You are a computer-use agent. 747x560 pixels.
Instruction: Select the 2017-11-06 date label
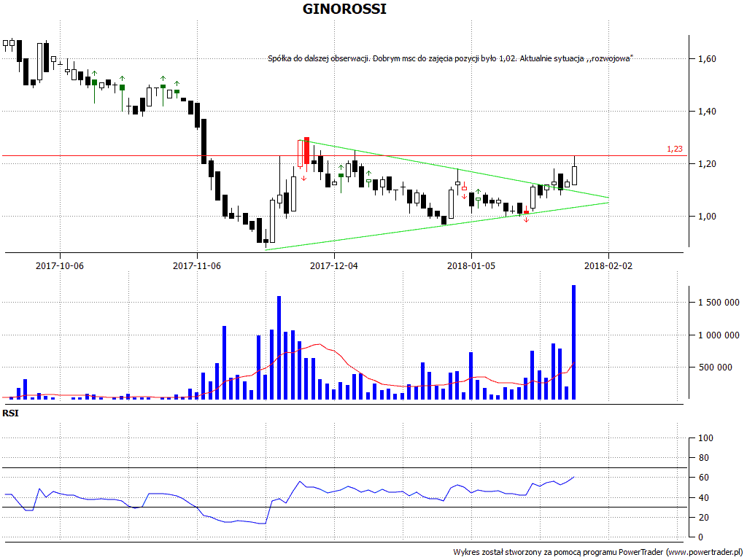click(197, 265)
